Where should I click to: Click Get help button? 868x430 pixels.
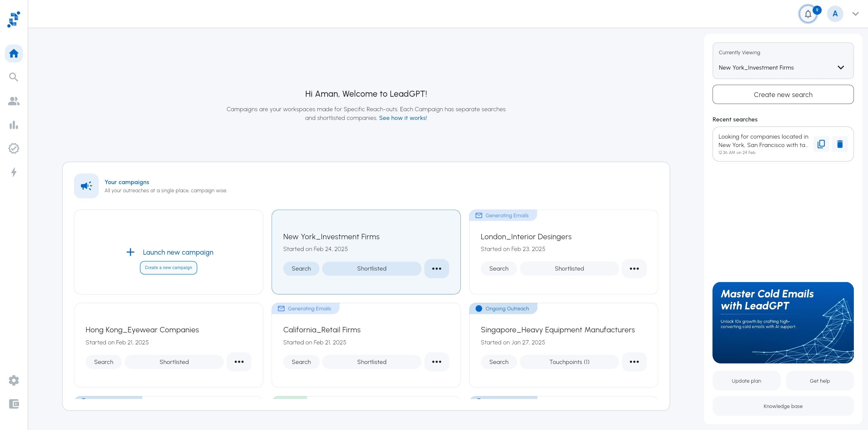tap(819, 381)
